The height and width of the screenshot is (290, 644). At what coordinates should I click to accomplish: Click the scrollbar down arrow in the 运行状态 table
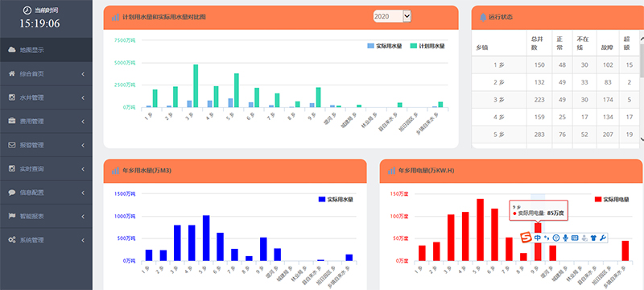point(642,139)
